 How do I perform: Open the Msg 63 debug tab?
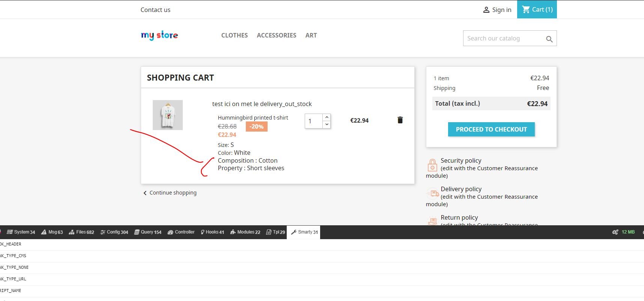[x=52, y=232]
